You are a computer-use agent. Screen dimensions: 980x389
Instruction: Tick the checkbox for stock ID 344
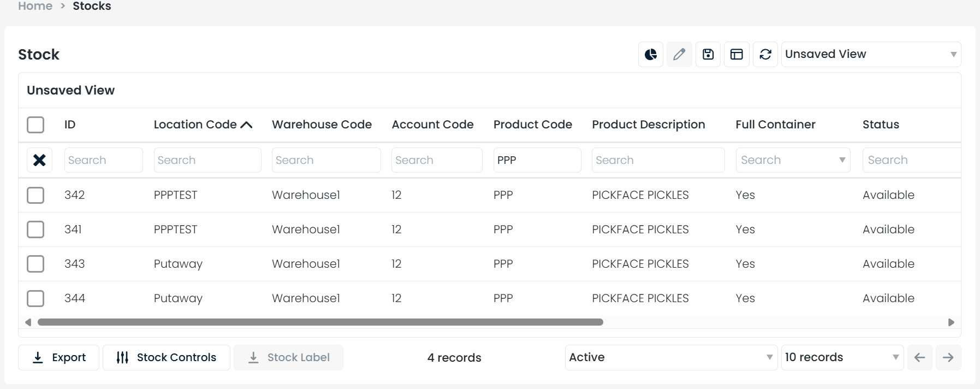coord(35,298)
